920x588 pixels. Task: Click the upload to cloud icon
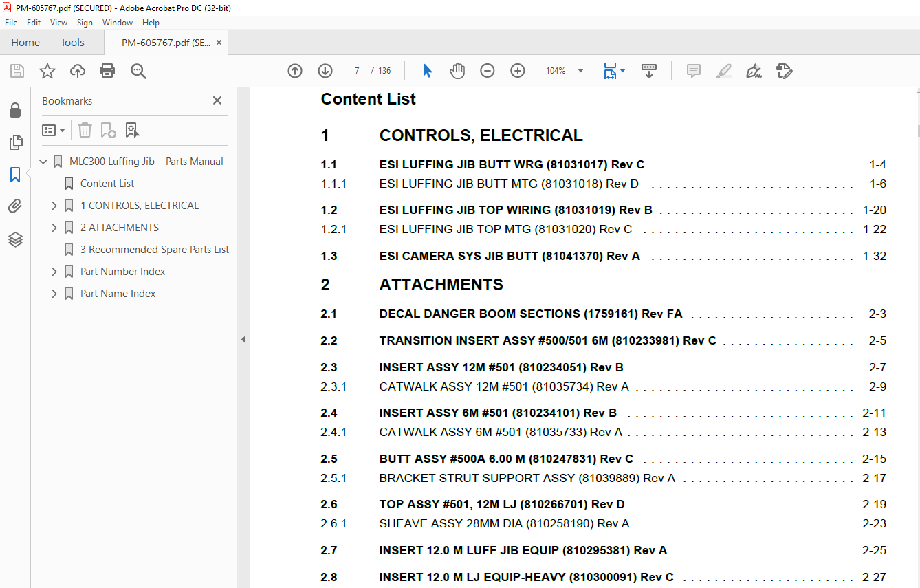point(78,71)
